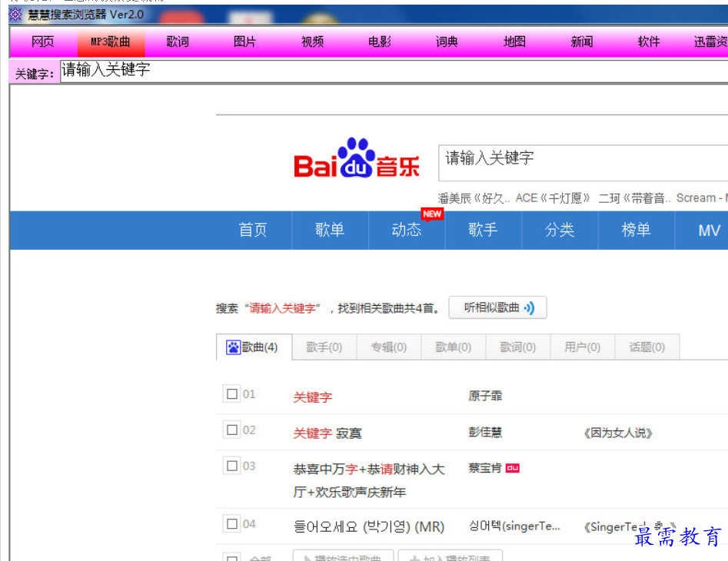Open the album 《因为女人说》
Image resolution: width=728 pixels, height=561 pixels.
[x=618, y=433]
